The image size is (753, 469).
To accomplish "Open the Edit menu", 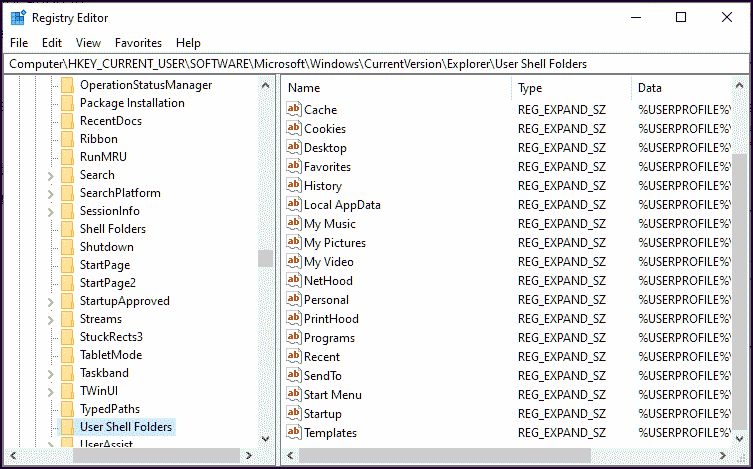I will click(x=52, y=43).
